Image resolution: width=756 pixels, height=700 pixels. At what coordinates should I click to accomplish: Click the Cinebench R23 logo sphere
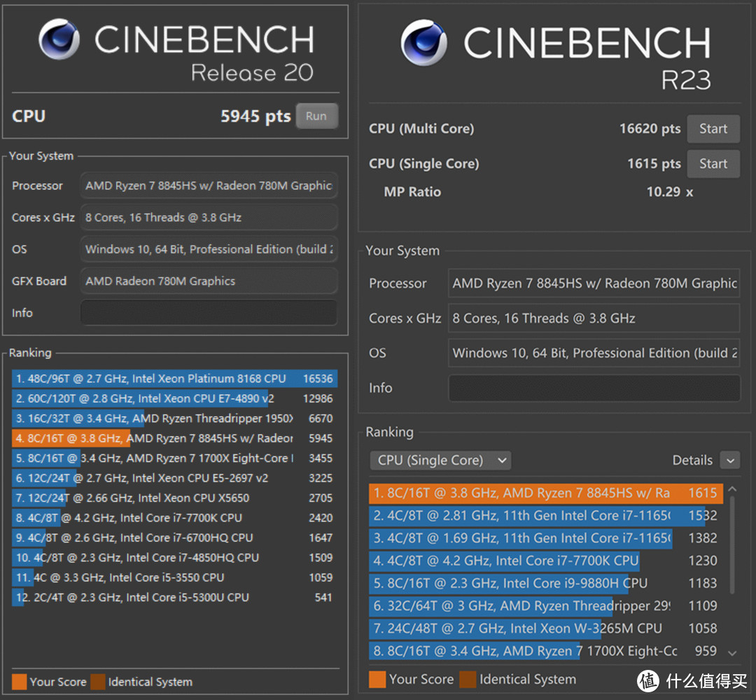(x=423, y=43)
